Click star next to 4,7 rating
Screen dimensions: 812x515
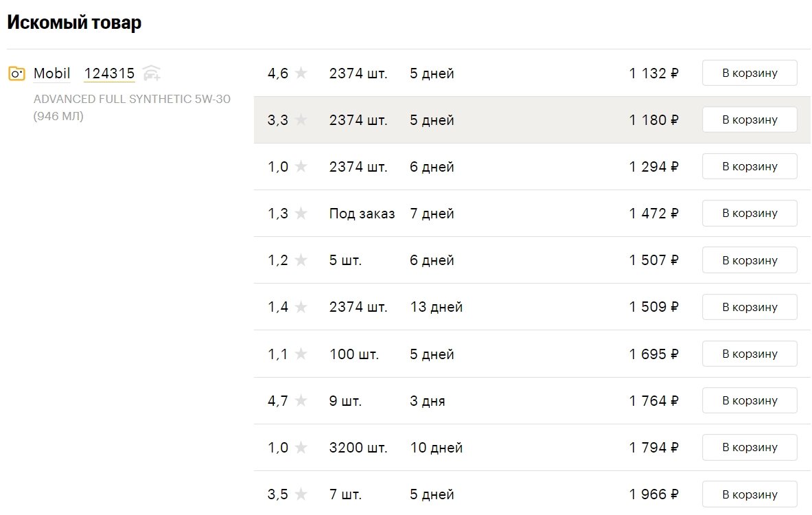tap(301, 400)
